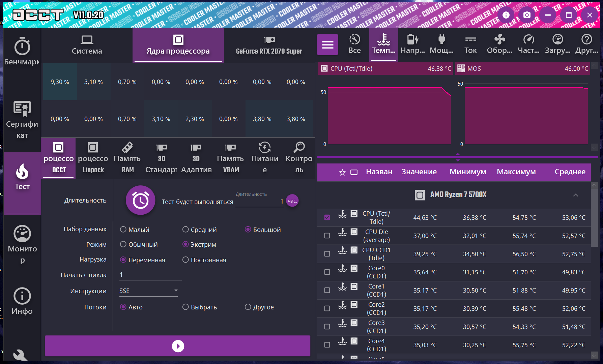The width and height of the screenshot is (603, 364).
Task: Sort by the Максимум column header
Action: (x=516, y=172)
